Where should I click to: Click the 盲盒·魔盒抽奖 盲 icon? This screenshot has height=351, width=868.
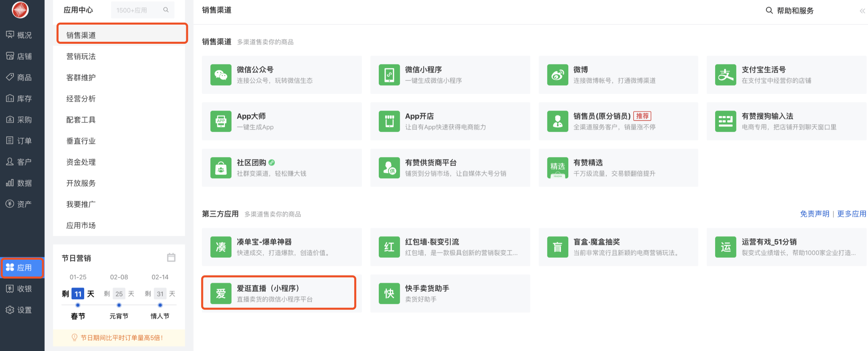pos(557,247)
